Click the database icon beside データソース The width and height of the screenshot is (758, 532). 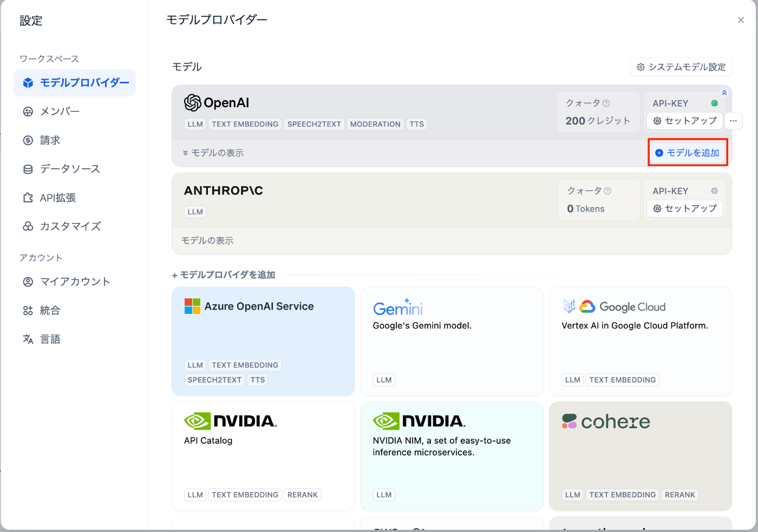click(28, 169)
